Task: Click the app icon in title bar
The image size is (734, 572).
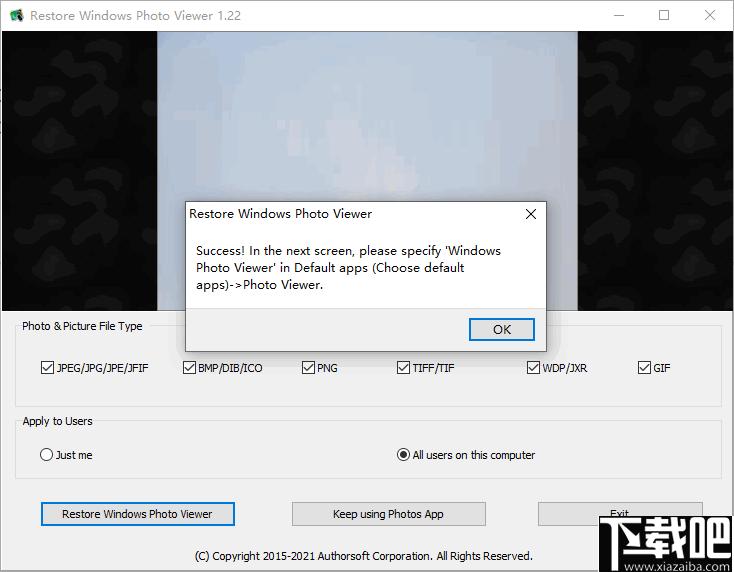Action: (x=16, y=15)
